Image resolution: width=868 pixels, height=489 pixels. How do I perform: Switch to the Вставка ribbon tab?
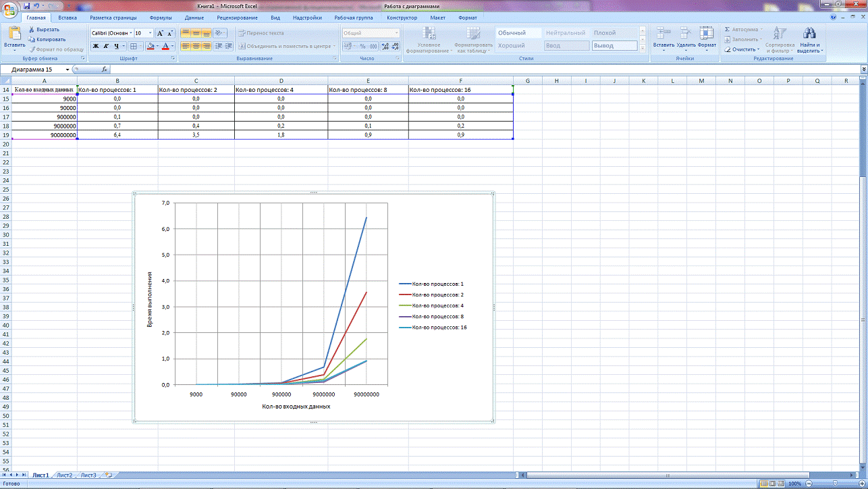pyautogui.click(x=67, y=18)
